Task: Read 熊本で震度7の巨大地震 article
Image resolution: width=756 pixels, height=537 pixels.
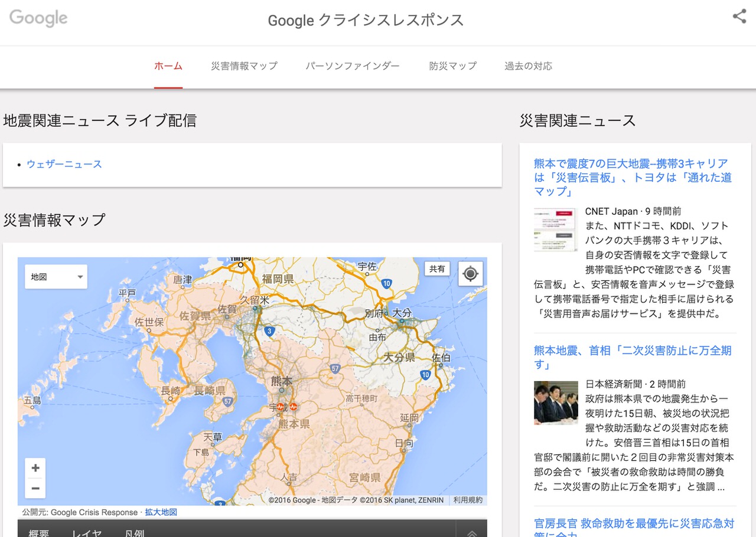Action: (x=633, y=178)
